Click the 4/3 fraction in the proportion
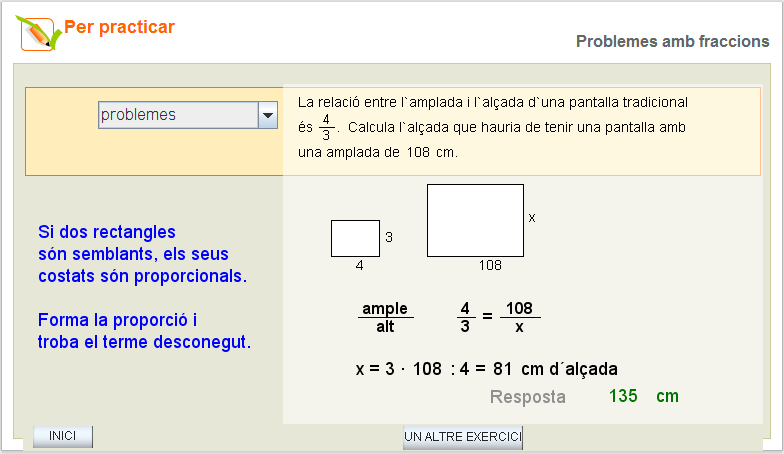Screen dimensions: 784x454 tap(465, 317)
